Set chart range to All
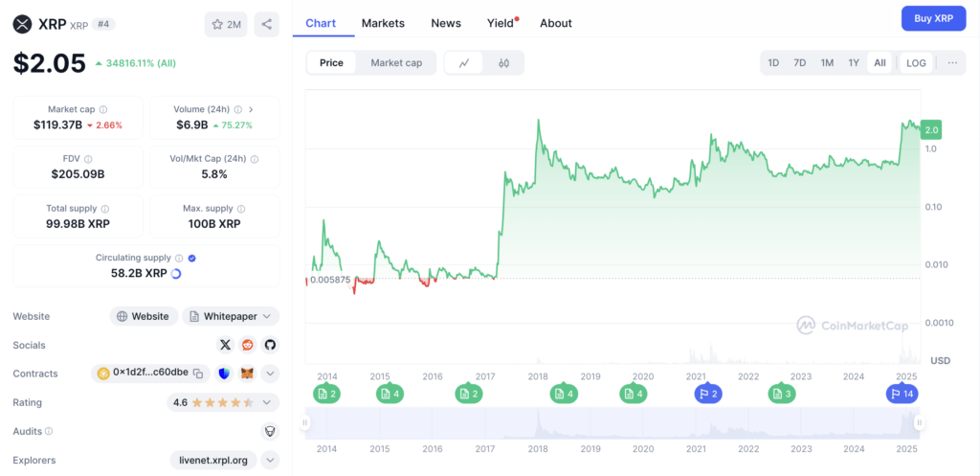Screen dimensions: 980x476 880,62
